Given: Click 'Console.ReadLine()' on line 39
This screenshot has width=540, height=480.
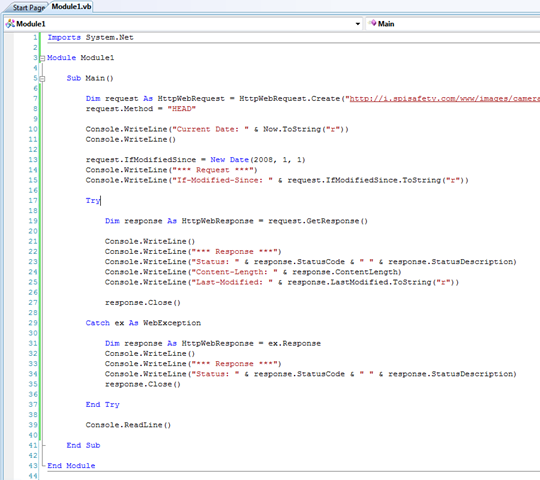Looking at the screenshot, I should coord(128,425).
